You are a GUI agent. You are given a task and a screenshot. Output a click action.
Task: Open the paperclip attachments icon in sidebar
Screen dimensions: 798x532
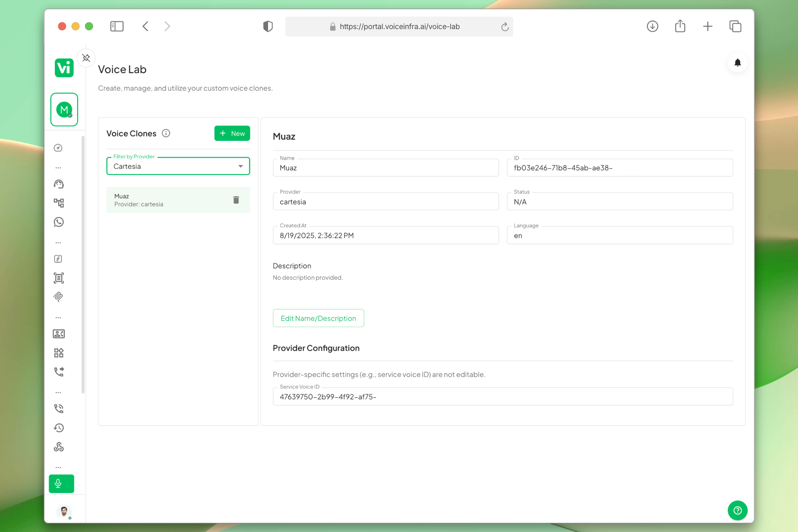(59, 297)
